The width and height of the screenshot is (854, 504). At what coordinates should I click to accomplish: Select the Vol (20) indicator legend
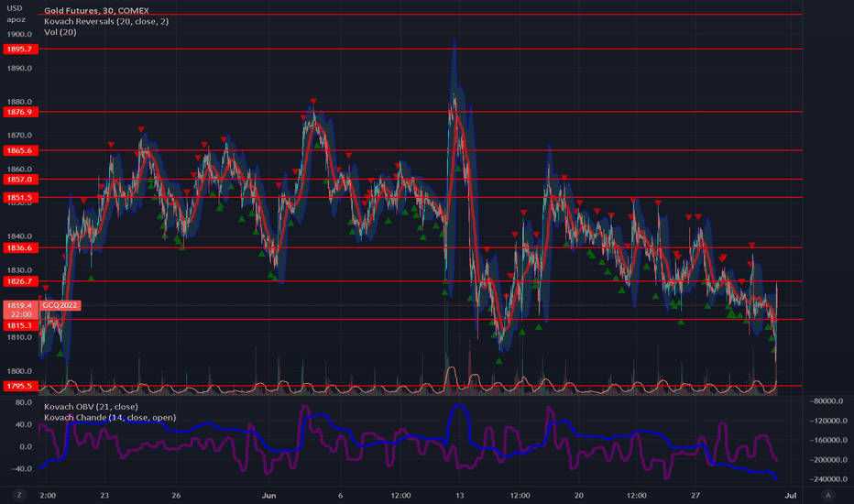[60, 32]
